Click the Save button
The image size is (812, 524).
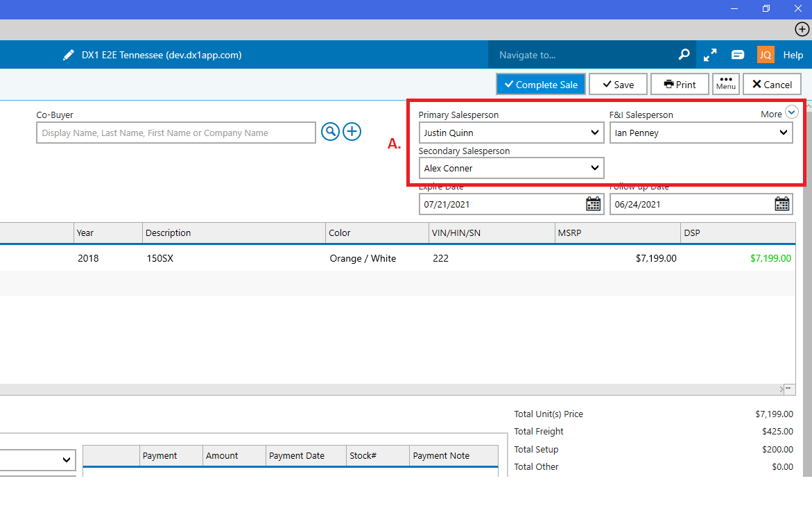[618, 85]
